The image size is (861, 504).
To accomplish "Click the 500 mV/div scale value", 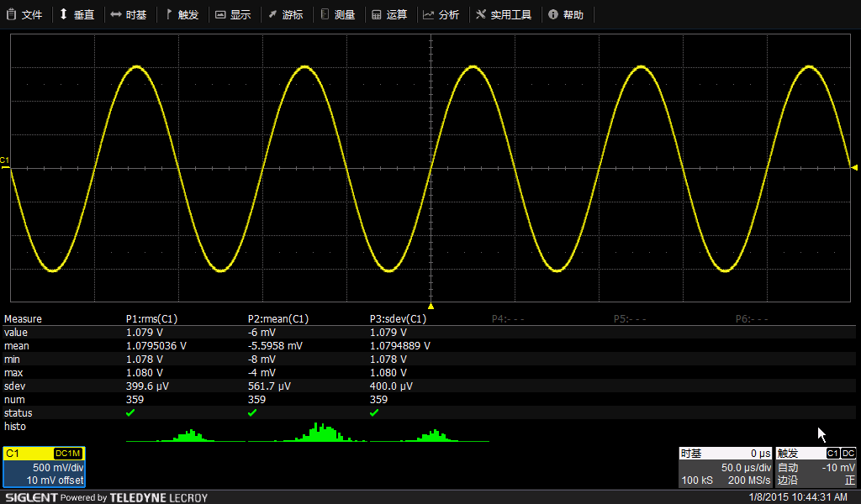I will pos(58,468).
